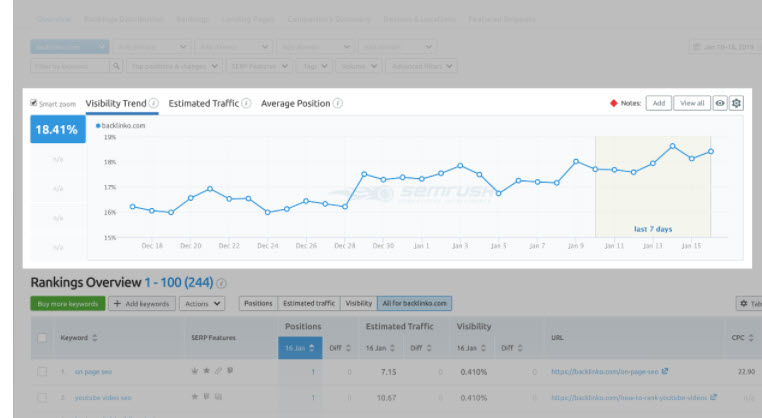Viewport: 762px width, 418px height.
Task: Switch to Visibility Trend chart tab
Action: [x=116, y=103]
